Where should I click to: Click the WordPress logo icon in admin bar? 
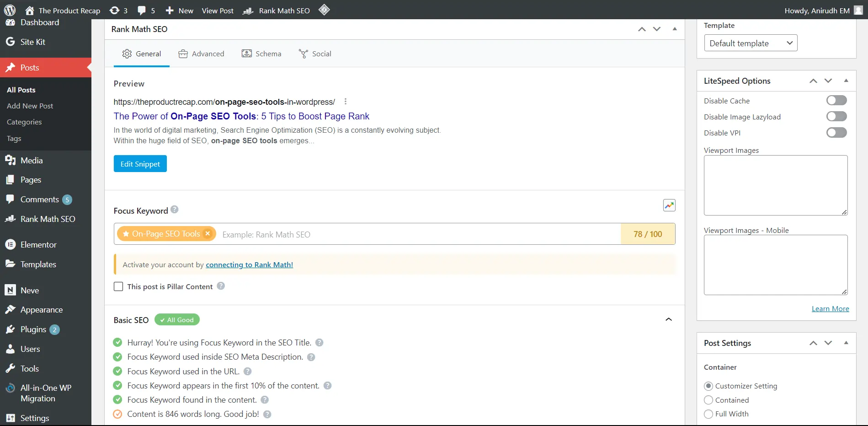[10, 10]
